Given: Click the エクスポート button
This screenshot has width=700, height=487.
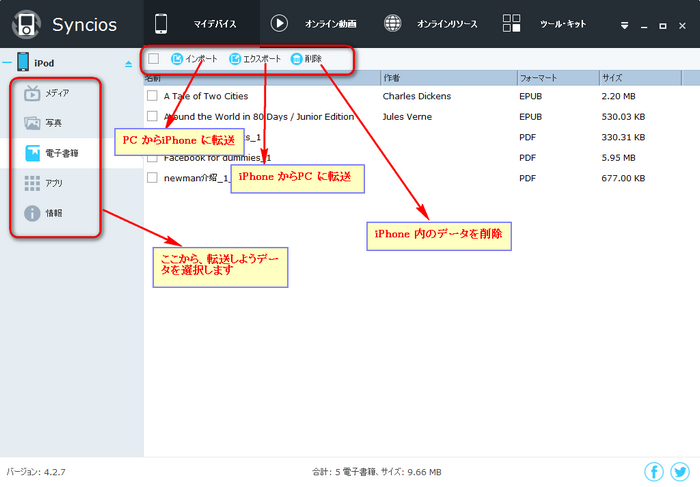Looking at the screenshot, I should coord(255,58).
